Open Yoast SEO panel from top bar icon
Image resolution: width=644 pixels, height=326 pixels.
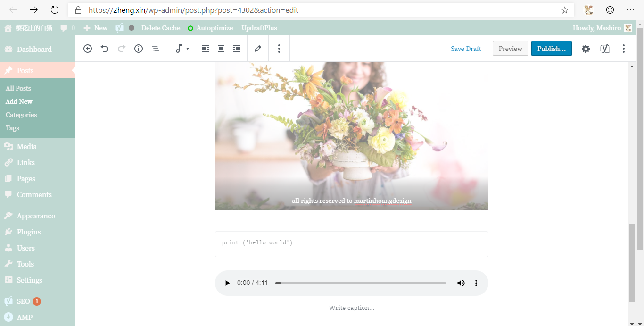coord(605,48)
